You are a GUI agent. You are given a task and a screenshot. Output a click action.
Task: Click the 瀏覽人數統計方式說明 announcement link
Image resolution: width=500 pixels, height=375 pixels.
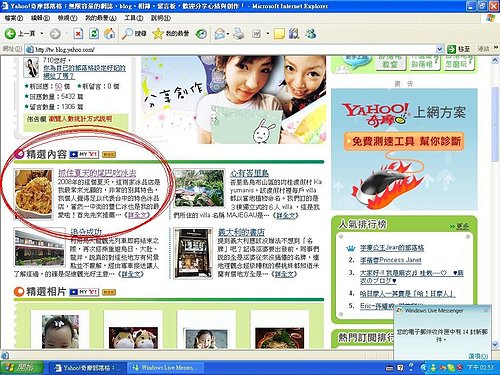pyautogui.click(x=80, y=119)
